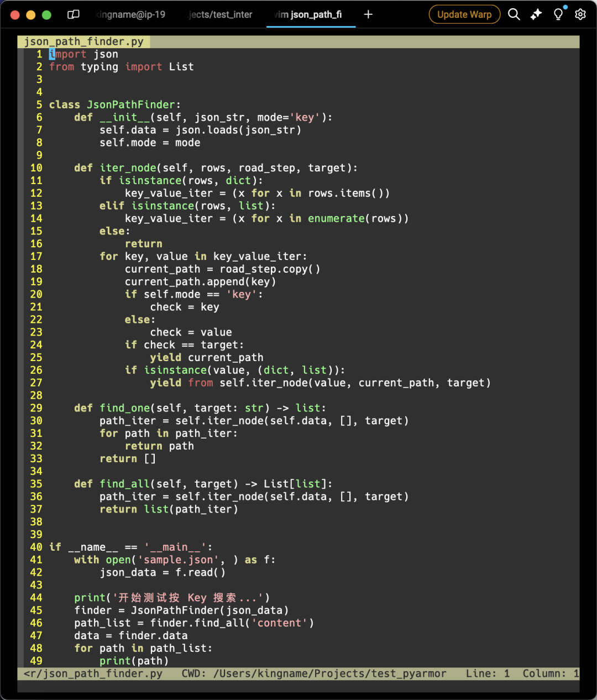Click 'class JsonPathFinder:' text
This screenshot has width=597, height=700.
click(x=115, y=105)
